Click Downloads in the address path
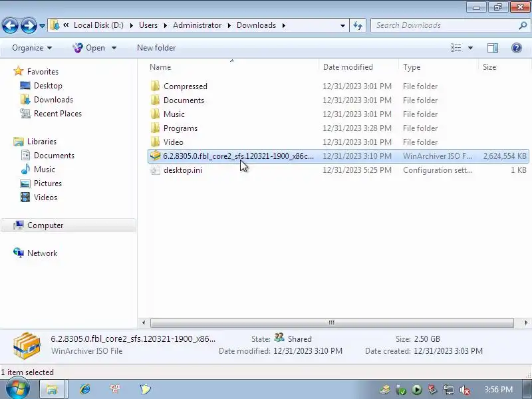 pos(256,25)
